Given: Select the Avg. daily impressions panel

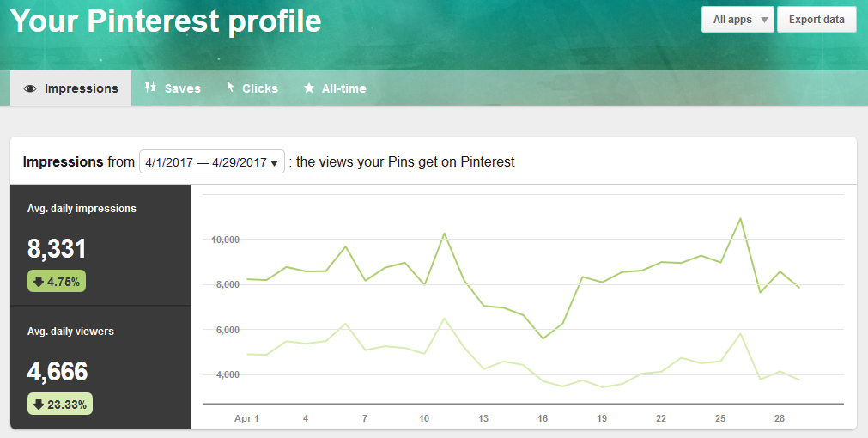Looking at the screenshot, I should (x=100, y=245).
